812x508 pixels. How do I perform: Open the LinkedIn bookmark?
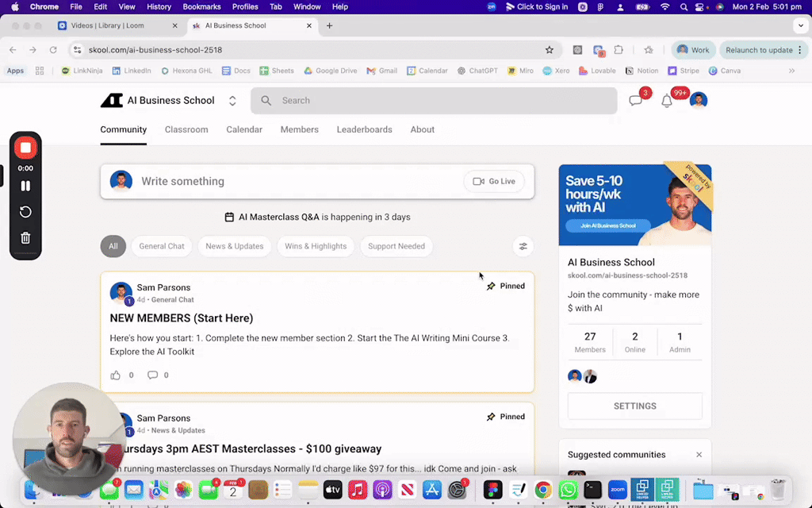(132, 71)
